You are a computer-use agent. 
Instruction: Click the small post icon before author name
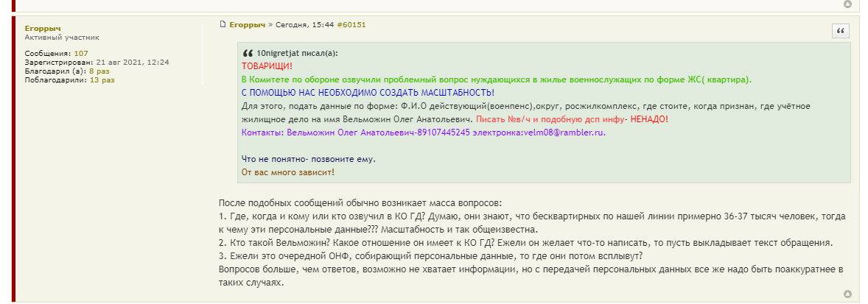[223, 24]
